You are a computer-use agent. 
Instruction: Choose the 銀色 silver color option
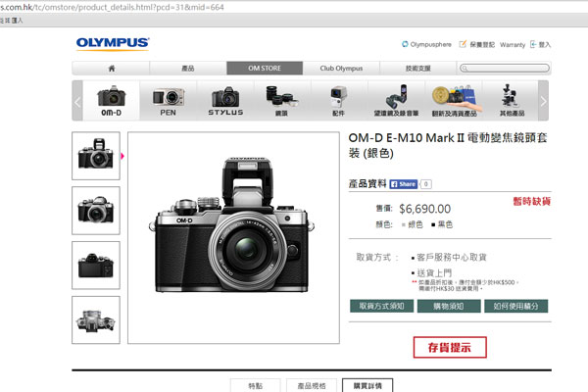coord(413,224)
